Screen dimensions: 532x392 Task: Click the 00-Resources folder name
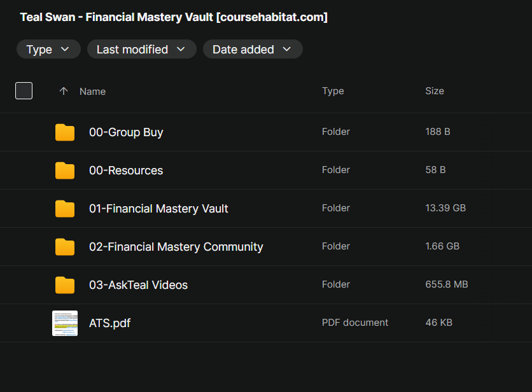point(126,171)
